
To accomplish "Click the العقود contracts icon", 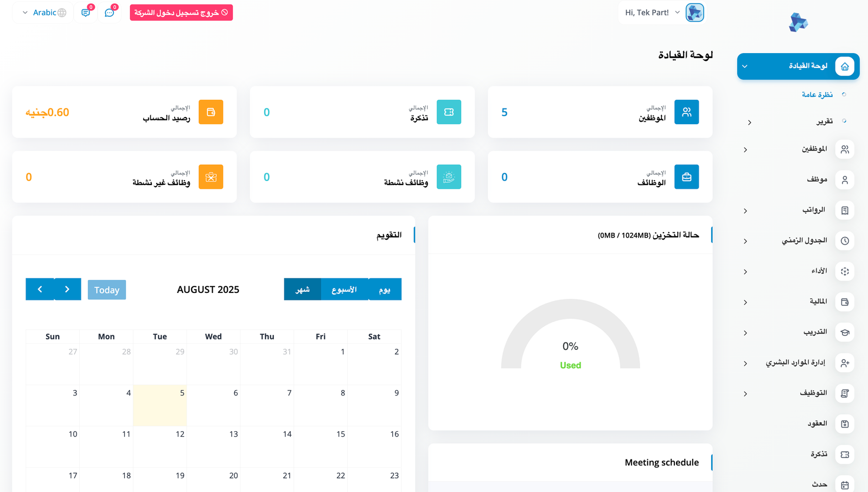I will coord(845,424).
